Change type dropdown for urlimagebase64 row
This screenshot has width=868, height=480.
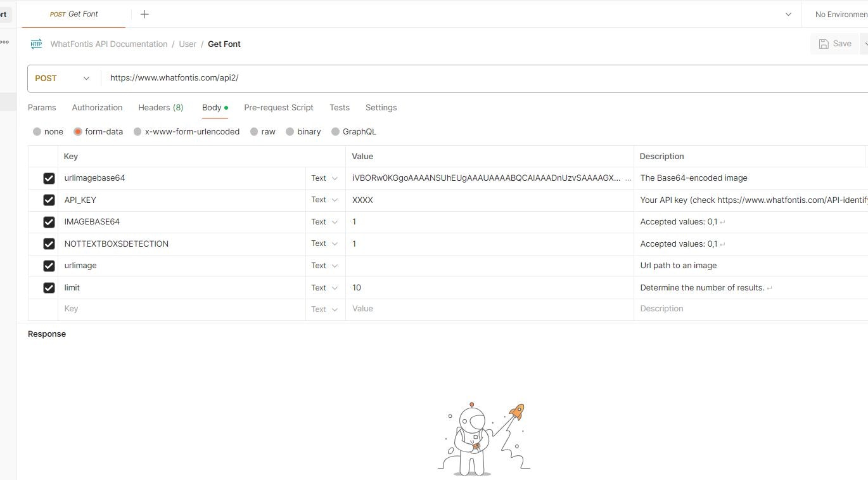point(325,178)
